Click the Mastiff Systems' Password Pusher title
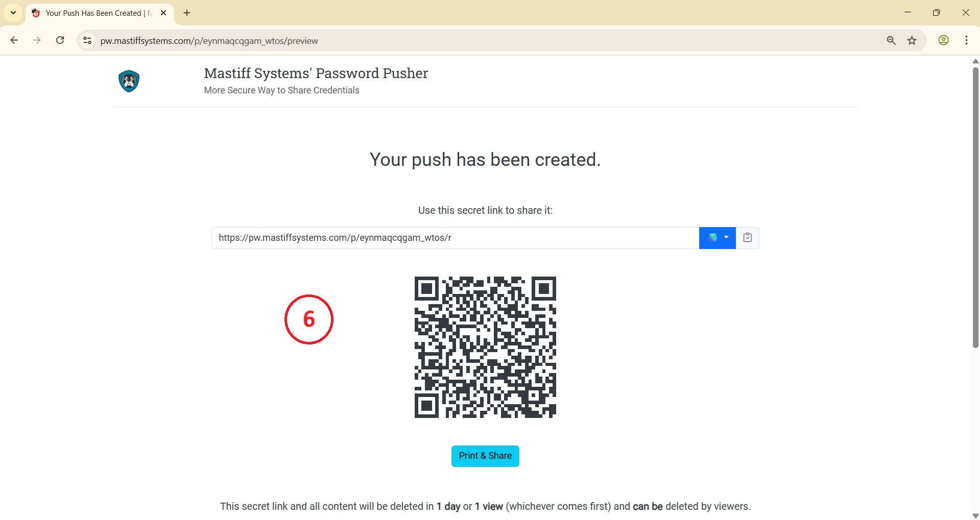Image resolution: width=980 pixels, height=520 pixels. (316, 73)
